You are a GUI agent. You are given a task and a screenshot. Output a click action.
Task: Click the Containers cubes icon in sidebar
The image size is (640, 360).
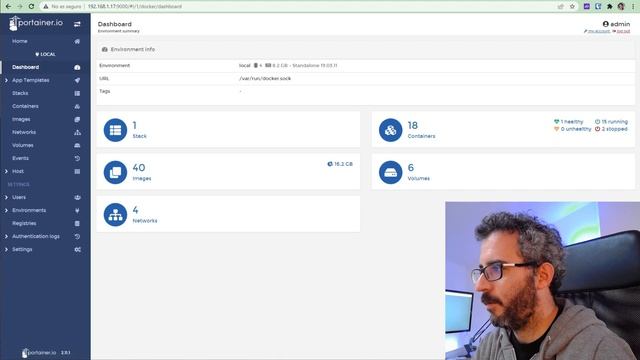[77, 107]
